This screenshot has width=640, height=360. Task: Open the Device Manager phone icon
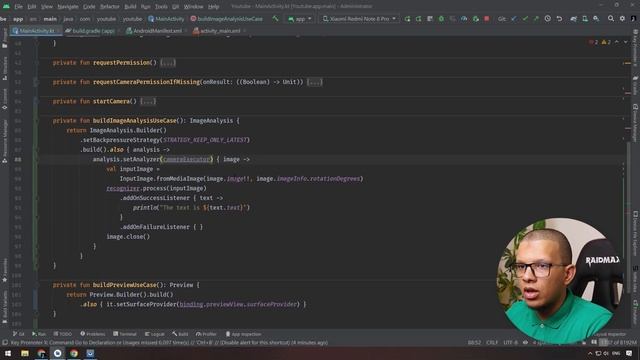point(585,19)
